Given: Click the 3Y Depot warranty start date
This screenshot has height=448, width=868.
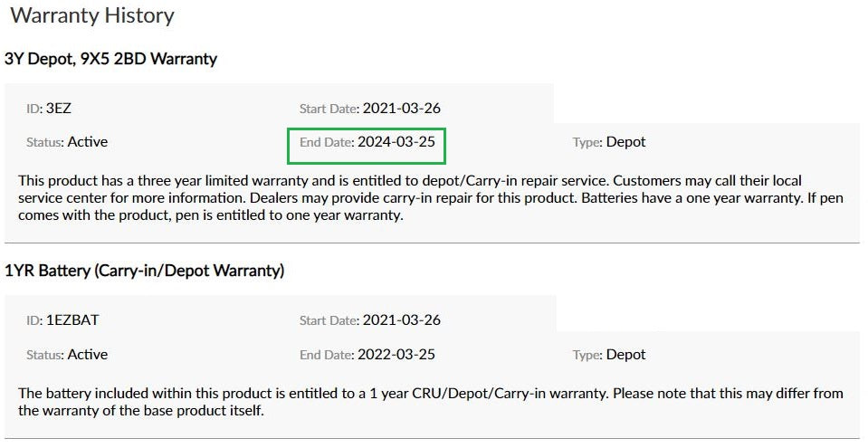Looking at the screenshot, I should pyautogui.click(x=401, y=109).
